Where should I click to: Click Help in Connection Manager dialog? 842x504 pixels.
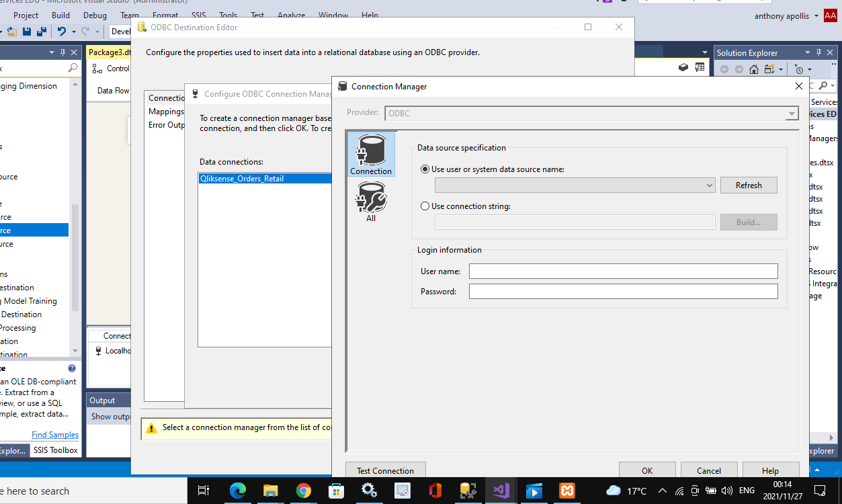(x=770, y=470)
